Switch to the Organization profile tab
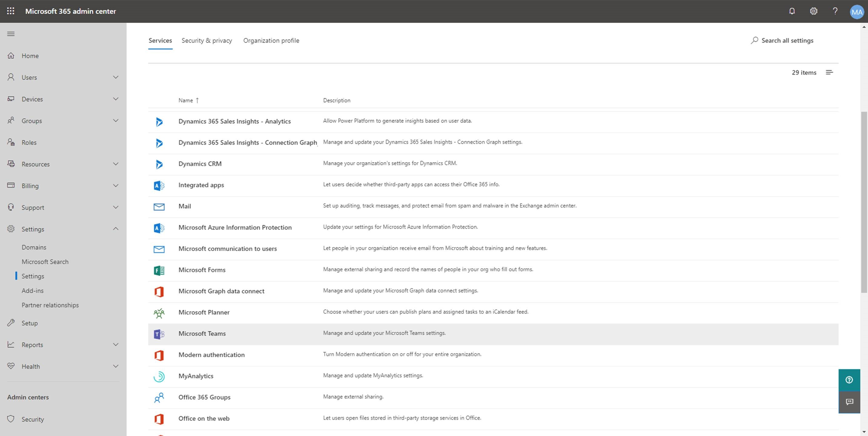Screen dimensions: 868x436 272,40
